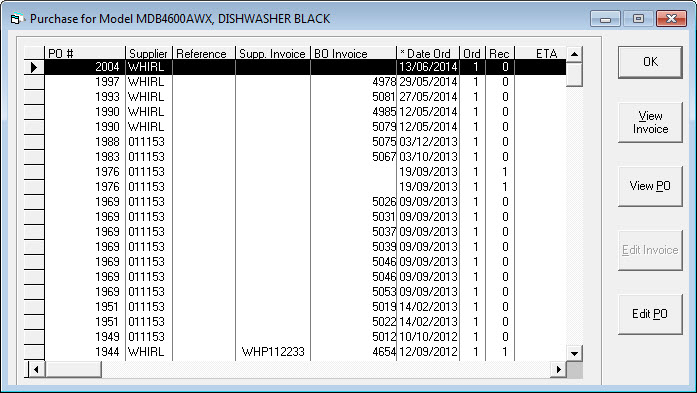Select PO number 1993 cell
Screen dimensions: 697x393
(85, 97)
